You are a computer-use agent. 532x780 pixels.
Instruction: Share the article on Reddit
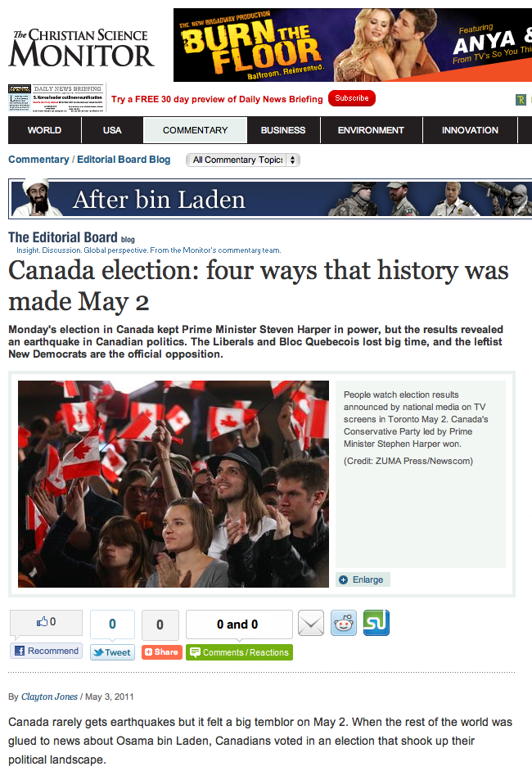344,623
